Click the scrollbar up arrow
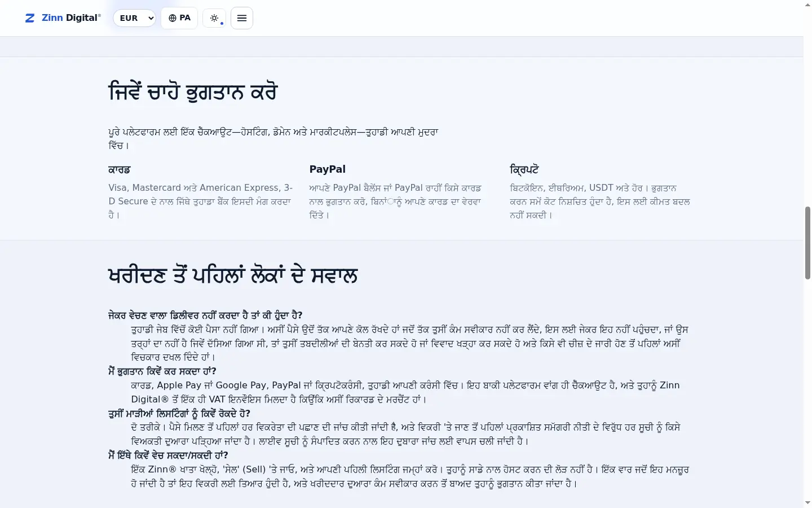This screenshot has width=812, height=508. click(x=807, y=5)
